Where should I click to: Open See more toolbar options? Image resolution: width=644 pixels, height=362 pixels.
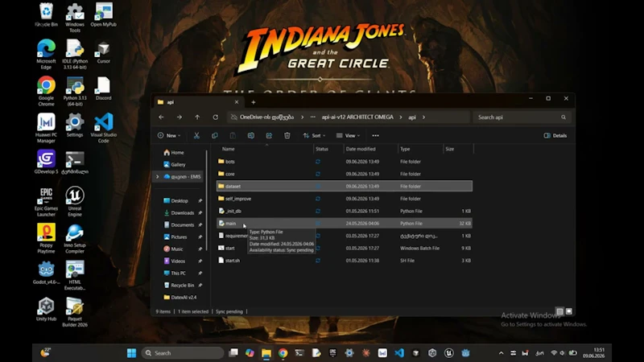tap(375, 135)
